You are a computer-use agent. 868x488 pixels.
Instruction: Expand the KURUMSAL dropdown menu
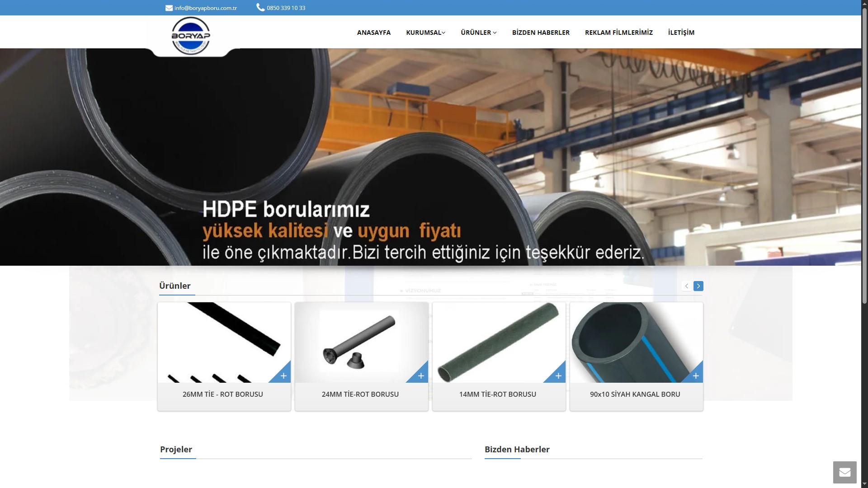[x=426, y=33]
